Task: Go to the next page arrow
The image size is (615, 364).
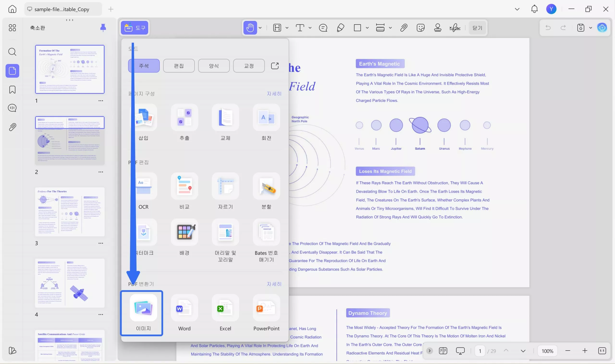Action: [x=523, y=351]
